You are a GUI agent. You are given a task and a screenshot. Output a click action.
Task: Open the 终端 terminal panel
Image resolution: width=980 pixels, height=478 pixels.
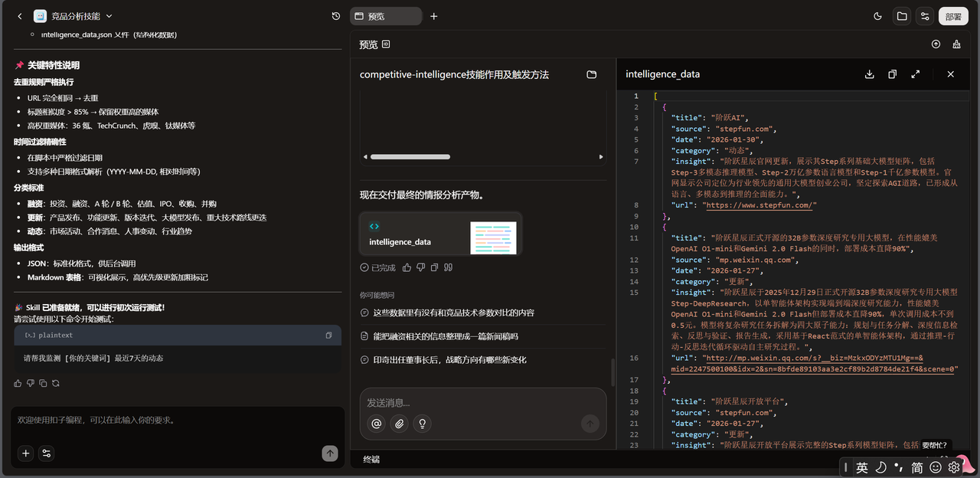371,460
